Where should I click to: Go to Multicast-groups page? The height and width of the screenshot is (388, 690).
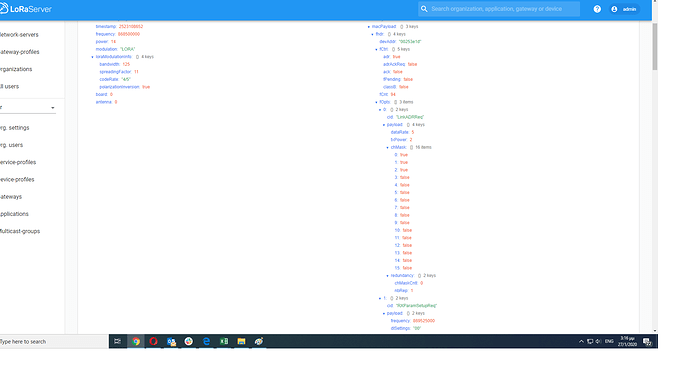point(20,231)
